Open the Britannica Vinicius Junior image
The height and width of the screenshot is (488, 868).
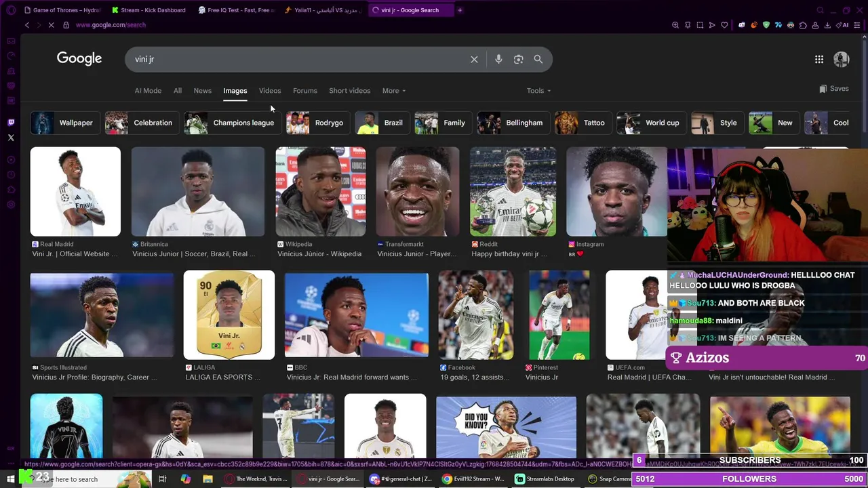[x=198, y=192]
